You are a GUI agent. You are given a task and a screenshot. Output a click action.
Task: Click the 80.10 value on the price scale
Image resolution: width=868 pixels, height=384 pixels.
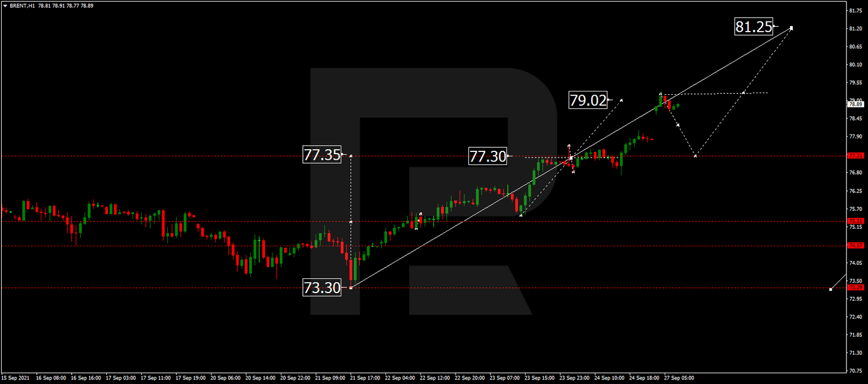(x=855, y=65)
